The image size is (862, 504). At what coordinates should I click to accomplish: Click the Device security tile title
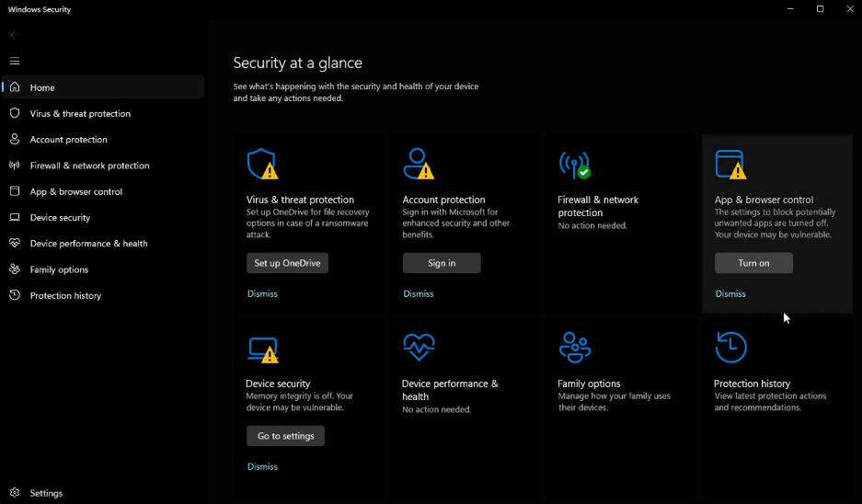click(x=278, y=384)
